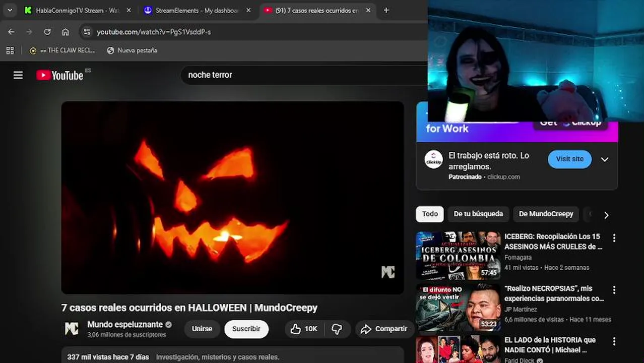
Task: Open site information icon in address bar
Action: (x=87, y=32)
